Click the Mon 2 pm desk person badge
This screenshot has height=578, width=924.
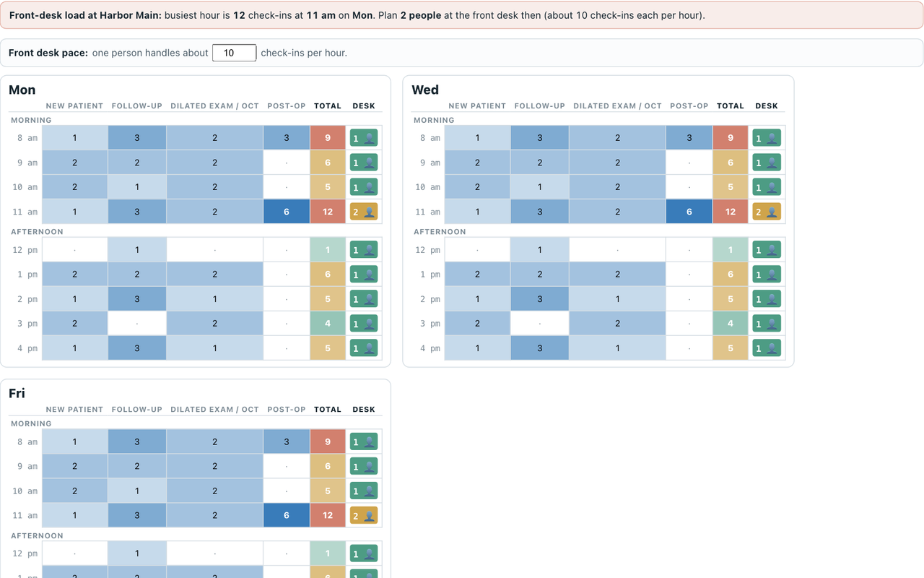pos(364,299)
